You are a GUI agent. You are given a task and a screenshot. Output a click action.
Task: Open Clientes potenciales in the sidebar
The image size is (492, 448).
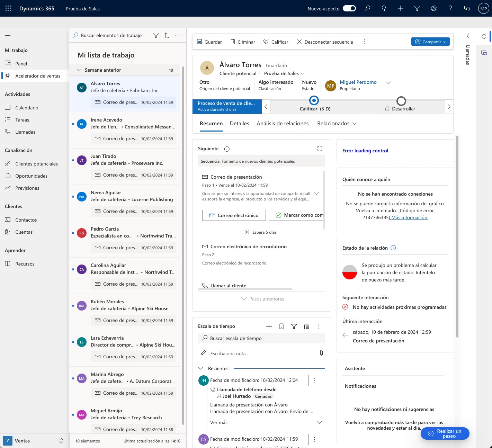(37, 164)
